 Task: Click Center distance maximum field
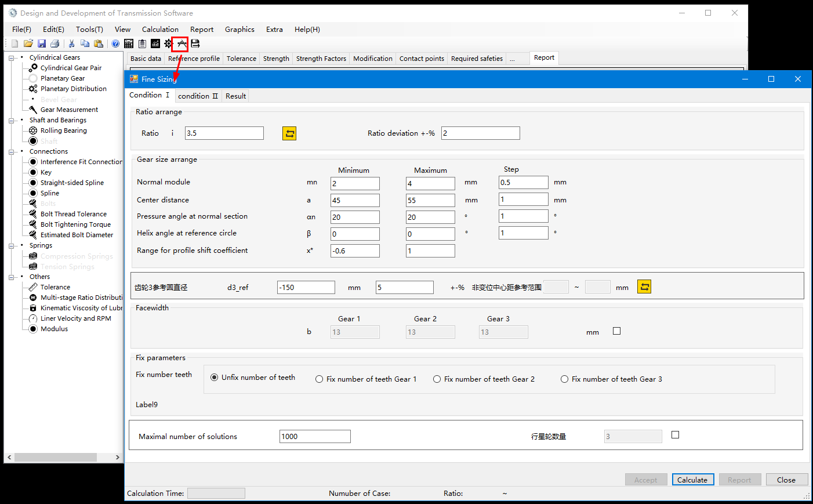430,200
